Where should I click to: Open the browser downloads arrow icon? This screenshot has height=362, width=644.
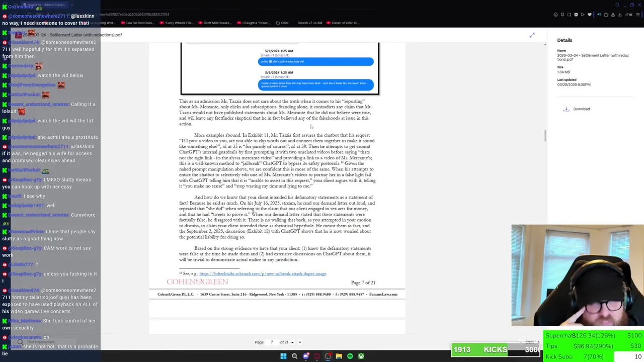tap(620, 15)
